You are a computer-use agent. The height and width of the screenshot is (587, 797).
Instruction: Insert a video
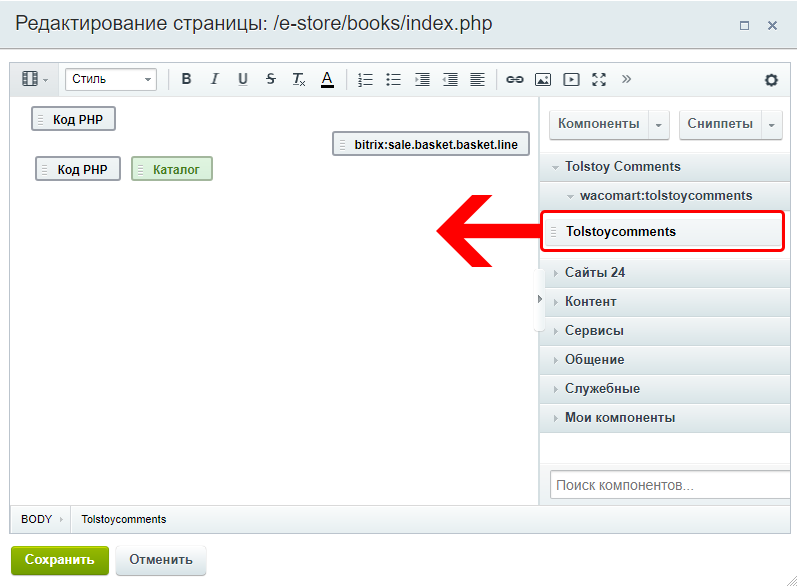[x=571, y=79]
